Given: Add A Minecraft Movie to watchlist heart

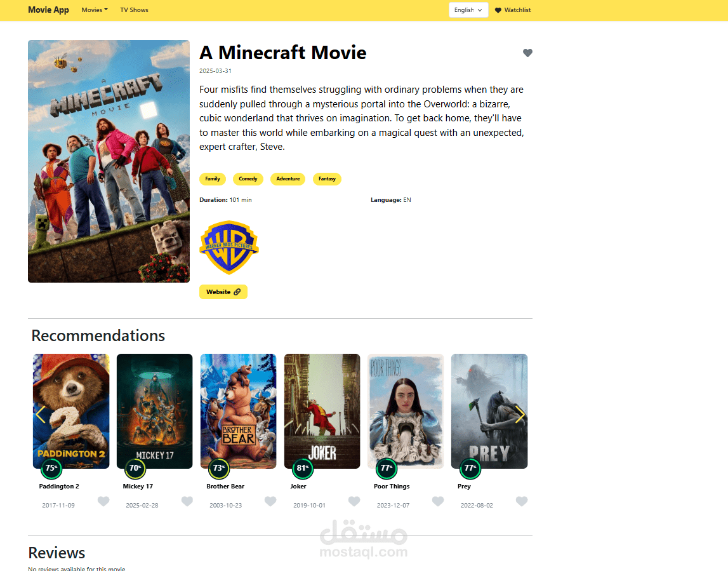Looking at the screenshot, I should pos(527,53).
